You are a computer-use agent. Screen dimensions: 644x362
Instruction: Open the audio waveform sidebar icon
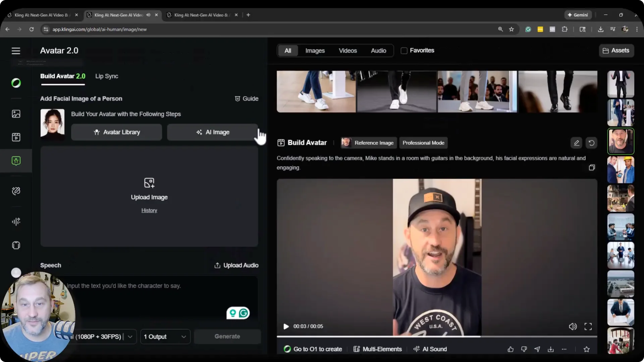pos(16,222)
